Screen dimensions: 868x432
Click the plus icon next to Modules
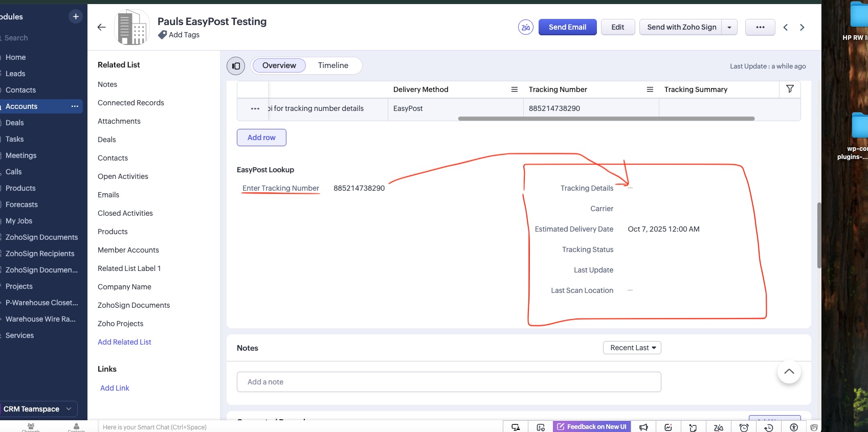[x=76, y=17]
